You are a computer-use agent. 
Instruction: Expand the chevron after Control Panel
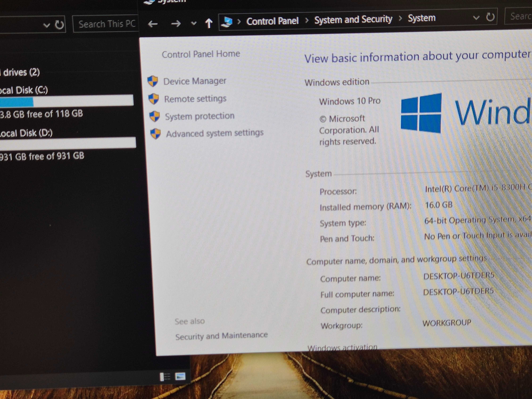(x=307, y=20)
